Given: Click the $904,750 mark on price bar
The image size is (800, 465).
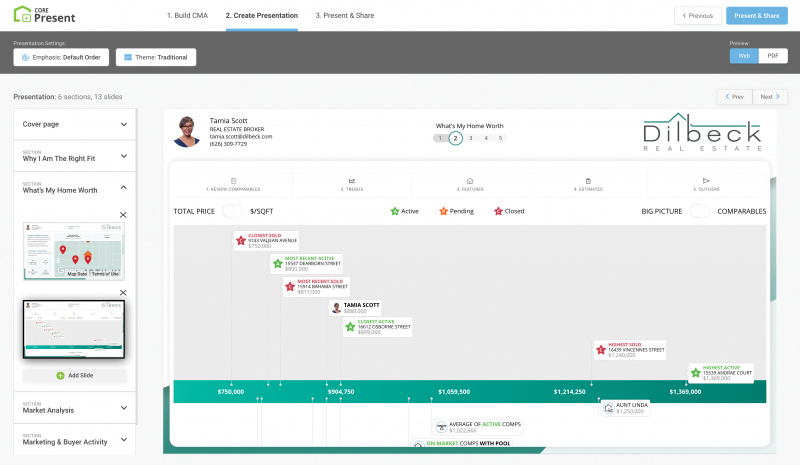Looking at the screenshot, I should pos(341,391).
